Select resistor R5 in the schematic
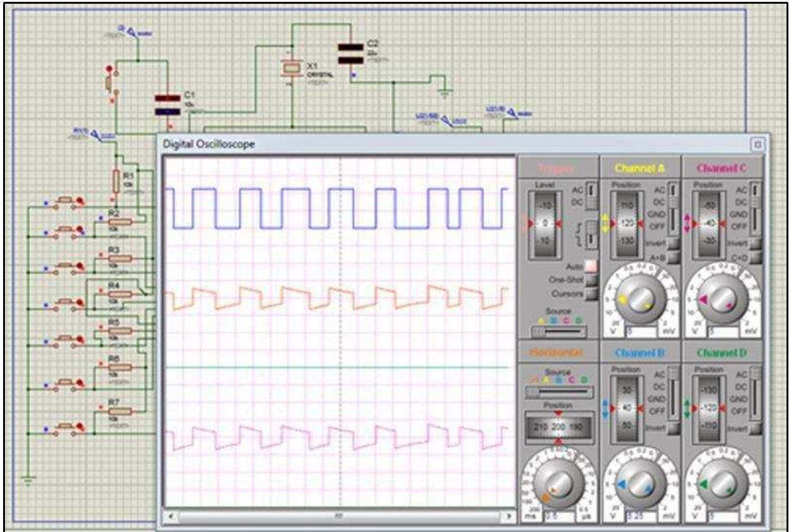Screen dimensions: 789x532 (x=120, y=331)
